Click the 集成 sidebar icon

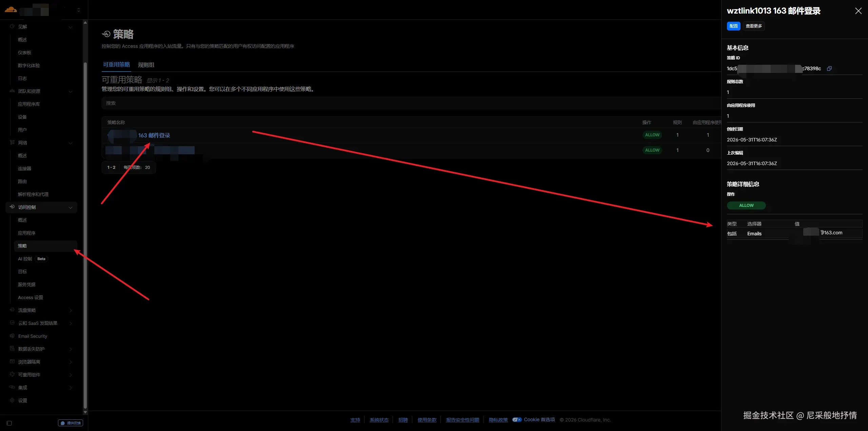tap(12, 387)
